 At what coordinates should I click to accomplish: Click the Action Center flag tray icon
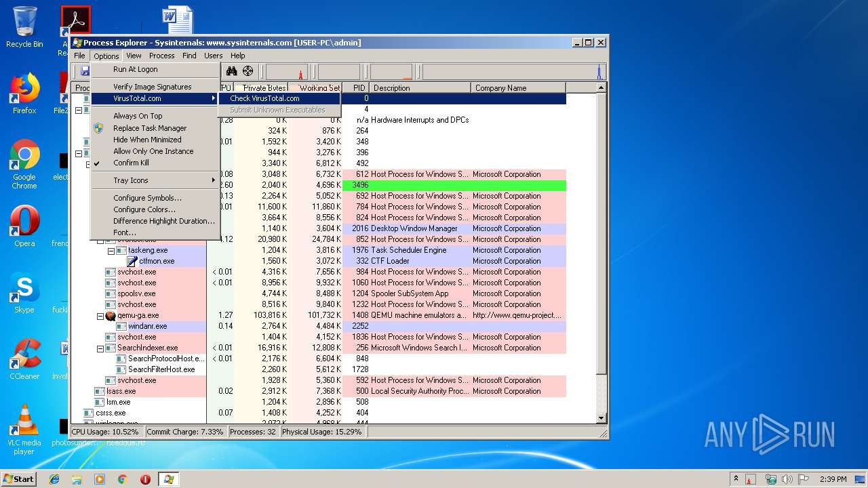tap(804, 479)
